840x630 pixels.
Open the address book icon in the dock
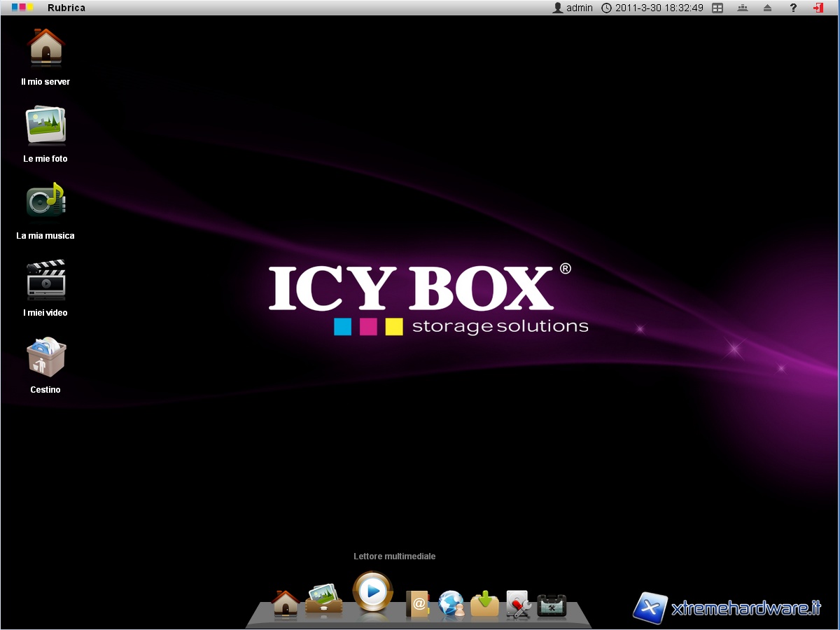pos(417,603)
